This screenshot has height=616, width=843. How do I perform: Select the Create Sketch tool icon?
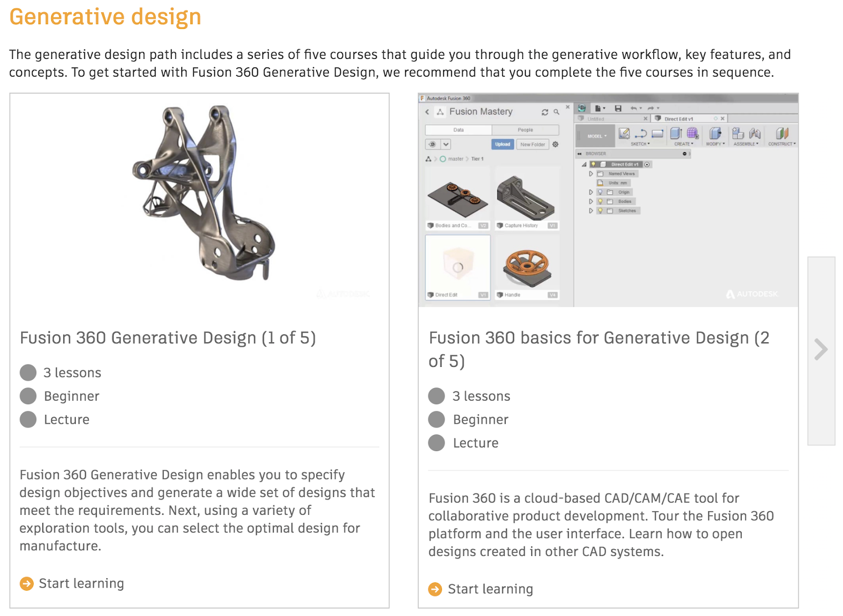pyautogui.click(x=624, y=134)
